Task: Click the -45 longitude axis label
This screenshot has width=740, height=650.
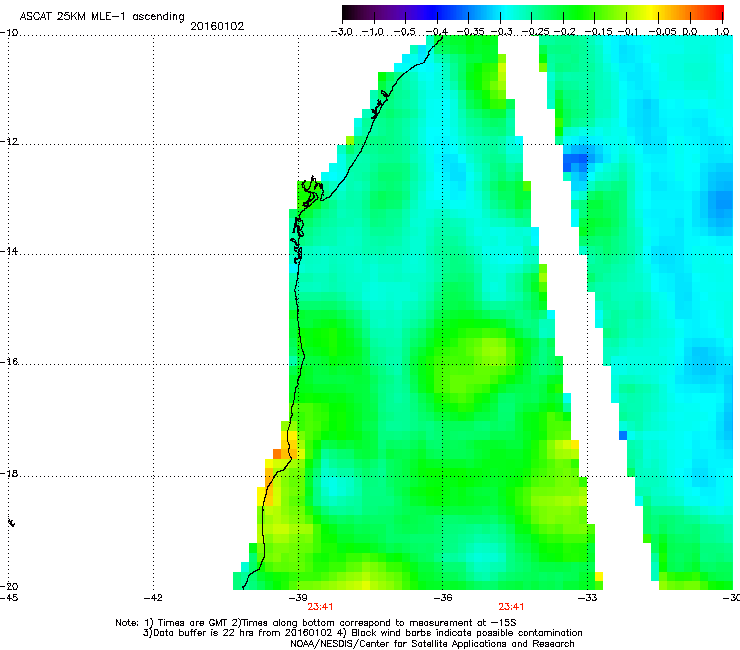Action: point(9,598)
